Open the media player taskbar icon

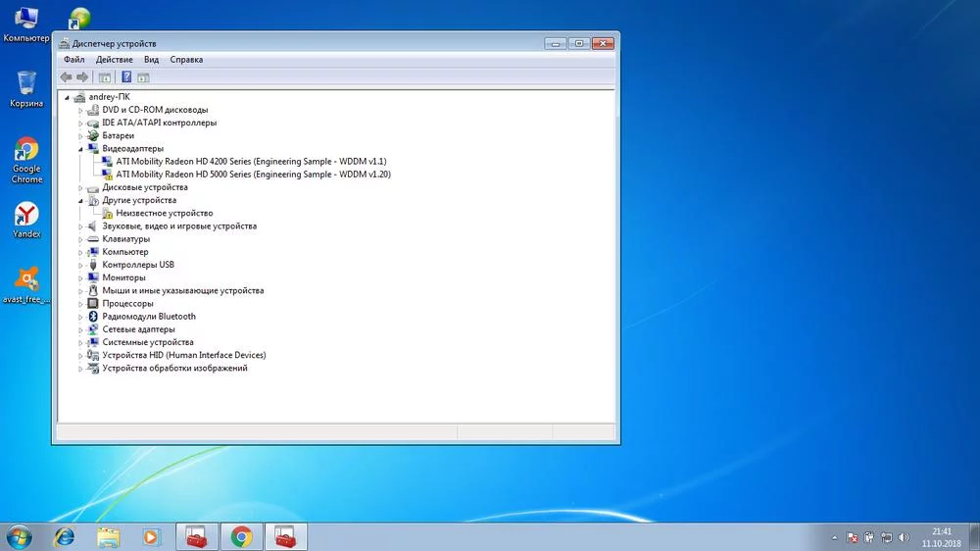[151, 537]
